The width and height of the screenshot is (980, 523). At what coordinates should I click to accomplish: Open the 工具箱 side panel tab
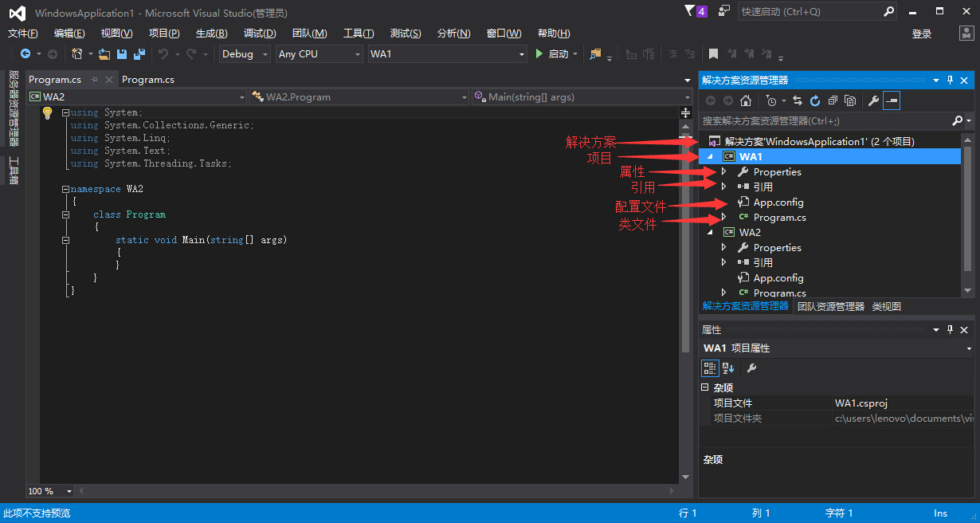14,171
